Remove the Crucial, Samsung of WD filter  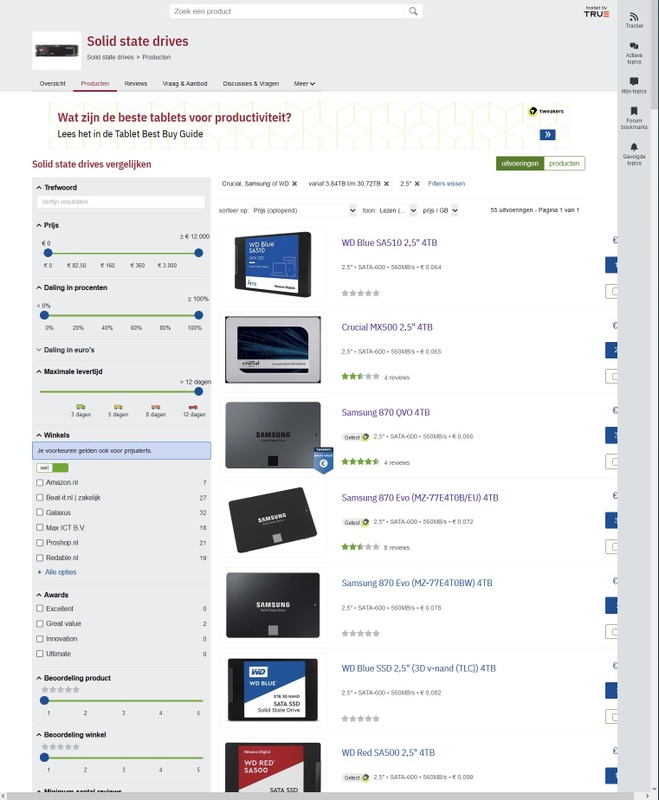tap(294, 184)
